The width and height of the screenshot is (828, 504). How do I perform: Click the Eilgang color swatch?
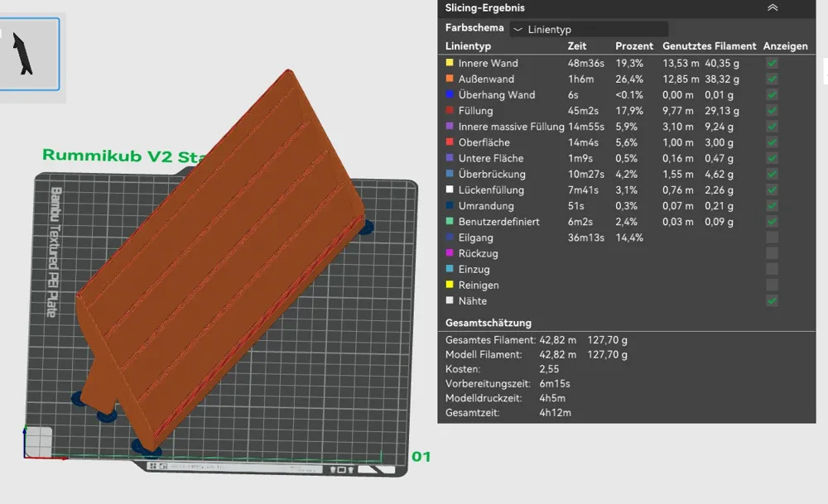450,237
